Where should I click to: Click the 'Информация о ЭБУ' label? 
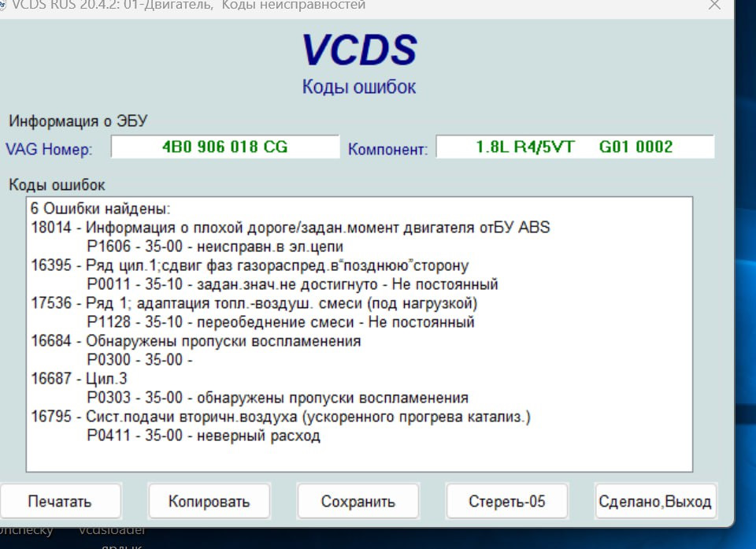coord(78,121)
